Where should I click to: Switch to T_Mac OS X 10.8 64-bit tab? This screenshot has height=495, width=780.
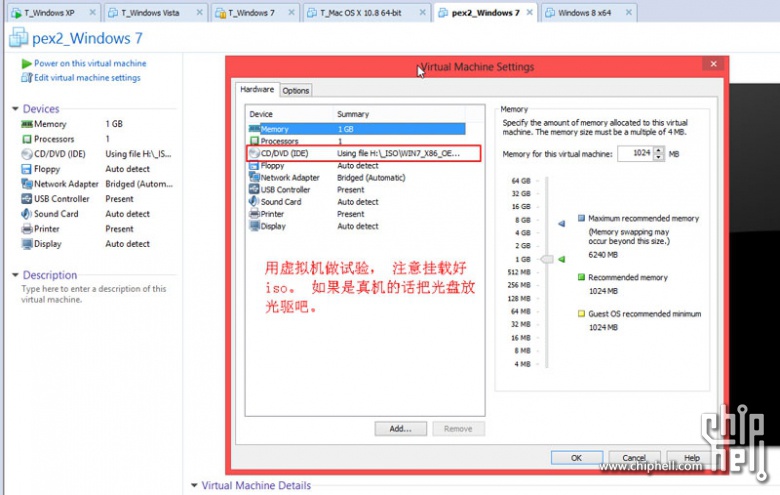point(366,12)
